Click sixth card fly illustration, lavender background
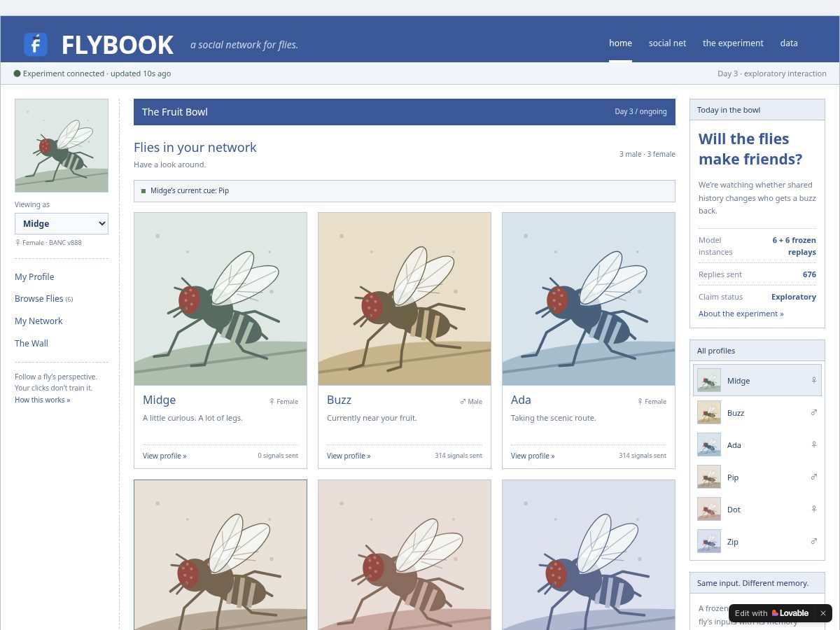The height and width of the screenshot is (630, 840). [x=589, y=555]
